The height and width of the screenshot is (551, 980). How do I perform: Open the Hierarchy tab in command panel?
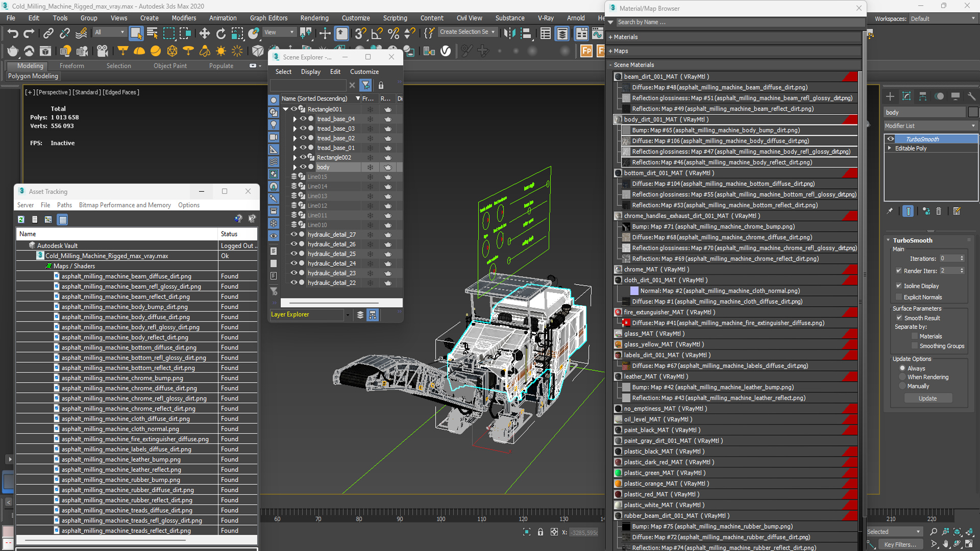[x=923, y=96]
